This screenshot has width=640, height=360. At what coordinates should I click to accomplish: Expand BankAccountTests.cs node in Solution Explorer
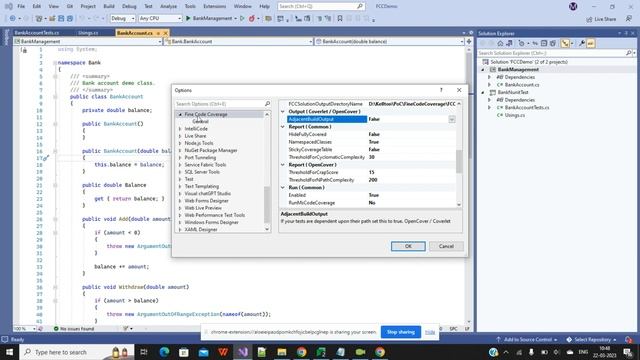(x=489, y=107)
